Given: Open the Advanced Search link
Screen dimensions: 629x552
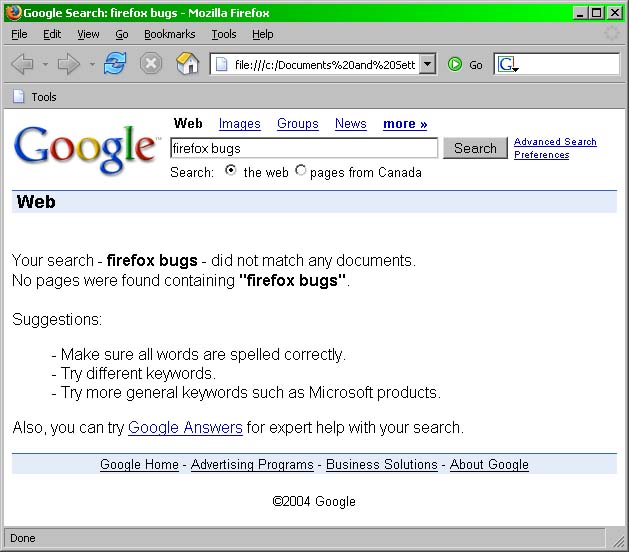Looking at the screenshot, I should [555, 142].
